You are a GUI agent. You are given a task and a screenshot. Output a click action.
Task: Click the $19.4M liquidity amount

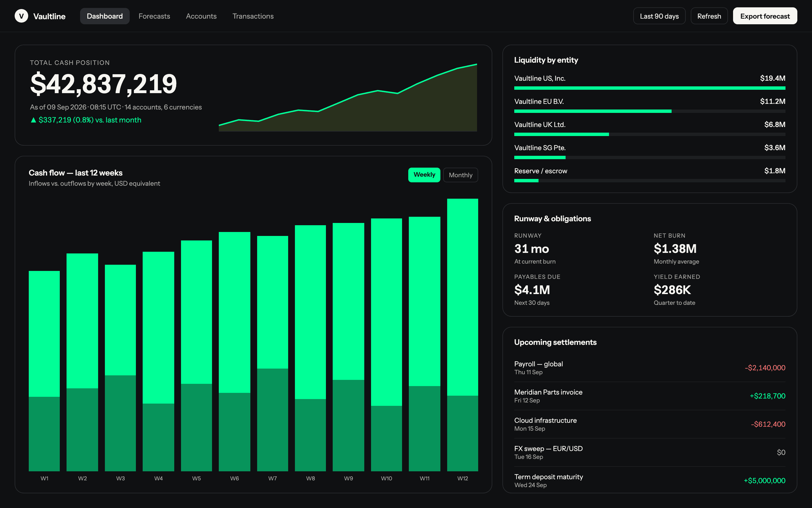[773, 78]
